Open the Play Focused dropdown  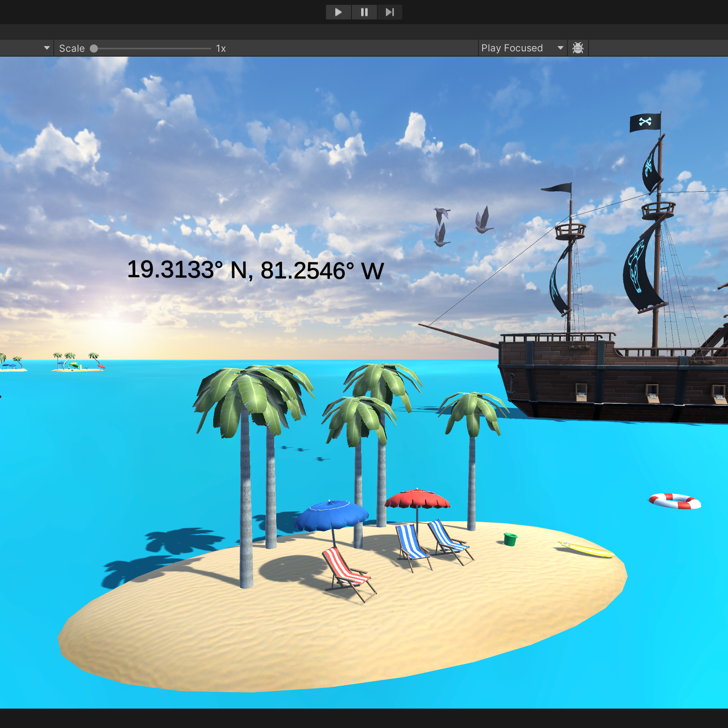coord(522,48)
